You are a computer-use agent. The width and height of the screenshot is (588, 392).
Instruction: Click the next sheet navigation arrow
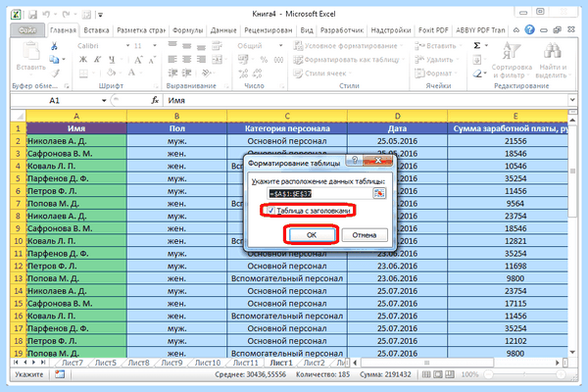pyautogui.click(x=34, y=363)
